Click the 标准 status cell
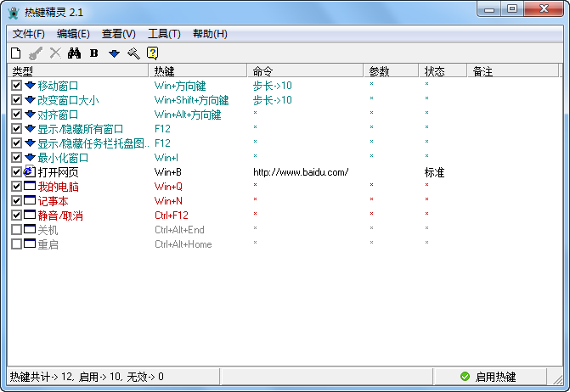This screenshot has width=570, height=392. 434,172
